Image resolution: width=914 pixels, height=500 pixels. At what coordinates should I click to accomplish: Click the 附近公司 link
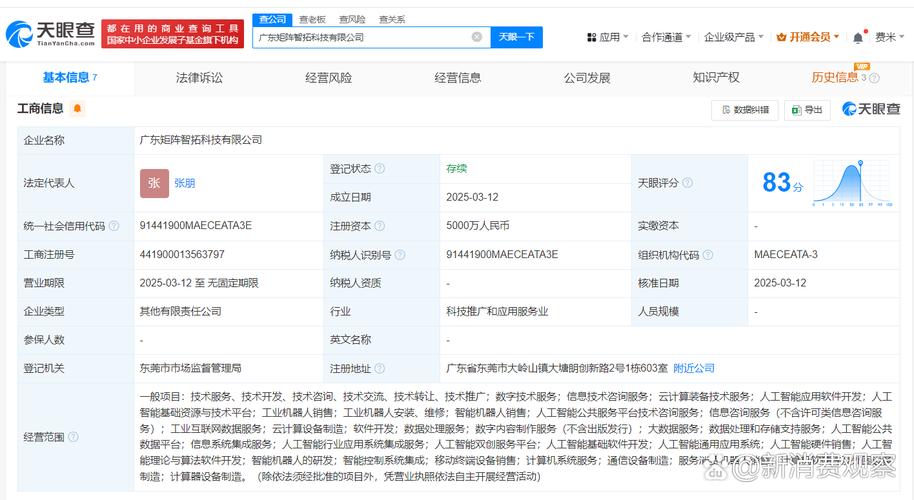click(694, 368)
